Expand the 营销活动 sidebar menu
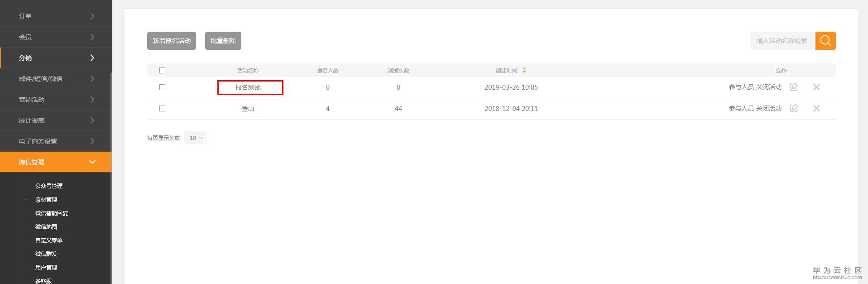868x284 pixels. pyautogui.click(x=56, y=100)
